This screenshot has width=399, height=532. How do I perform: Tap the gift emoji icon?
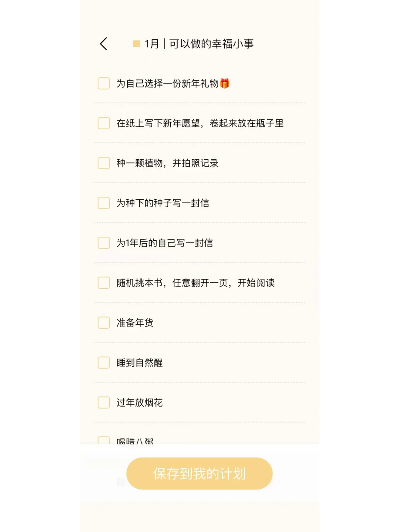click(225, 84)
